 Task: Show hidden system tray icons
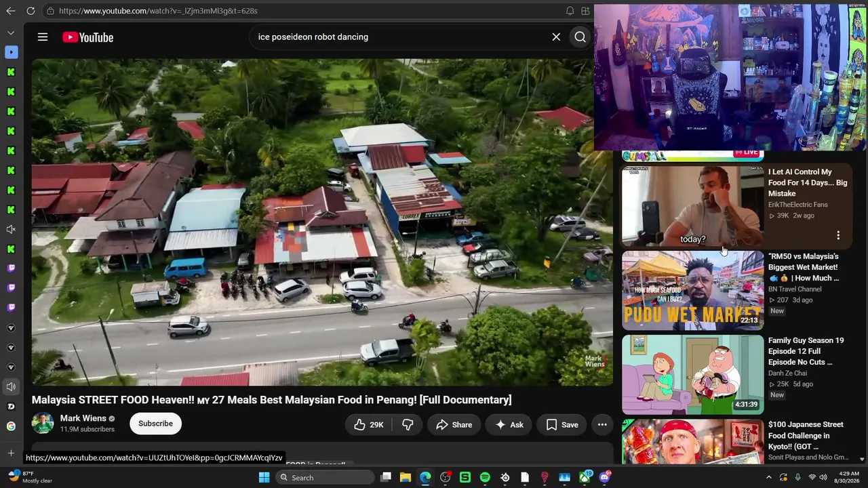tap(768, 478)
